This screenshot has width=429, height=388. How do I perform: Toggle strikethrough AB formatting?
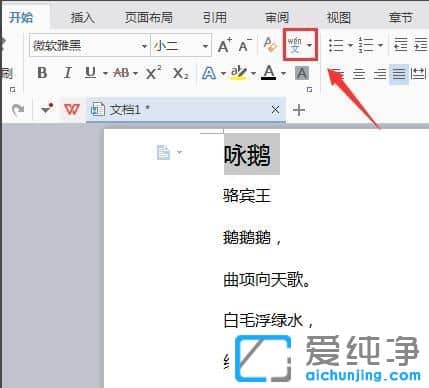coord(121,73)
